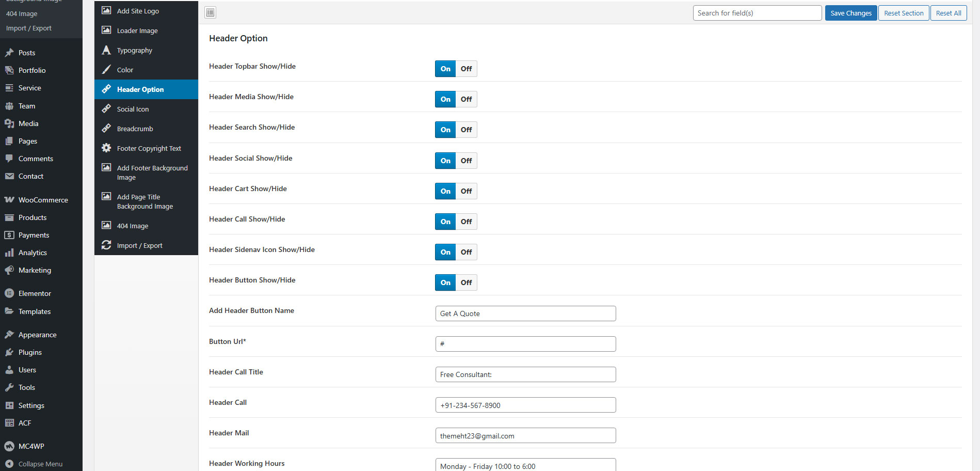Disable the Header Cart Show/Hide toggle

[466, 191]
